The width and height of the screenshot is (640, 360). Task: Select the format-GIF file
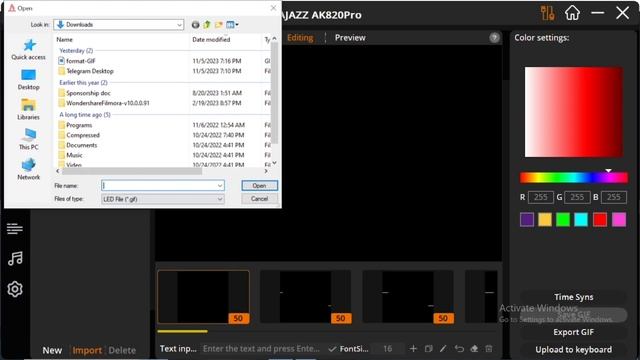(x=81, y=61)
